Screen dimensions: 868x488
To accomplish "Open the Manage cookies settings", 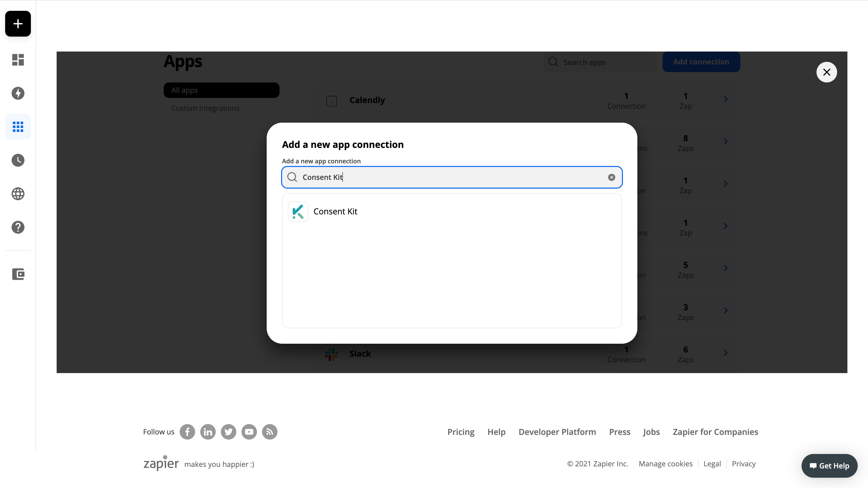I will click(x=665, y=463).
